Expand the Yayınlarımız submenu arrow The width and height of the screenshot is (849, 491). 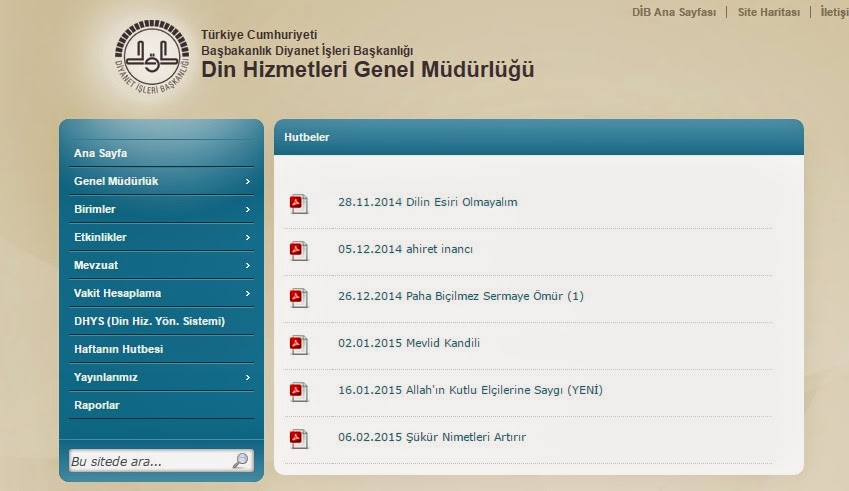(x=247, y=377)
